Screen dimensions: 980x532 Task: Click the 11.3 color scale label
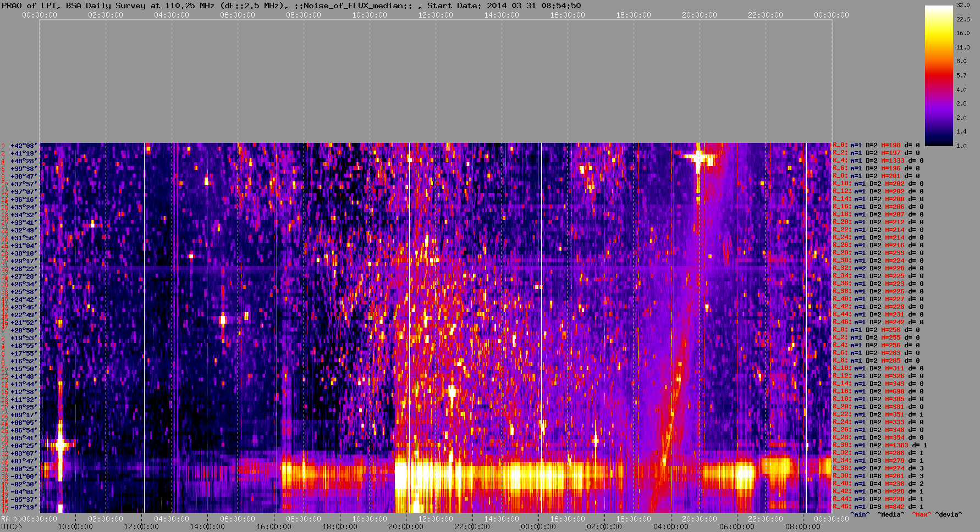(x=963, y=47)
